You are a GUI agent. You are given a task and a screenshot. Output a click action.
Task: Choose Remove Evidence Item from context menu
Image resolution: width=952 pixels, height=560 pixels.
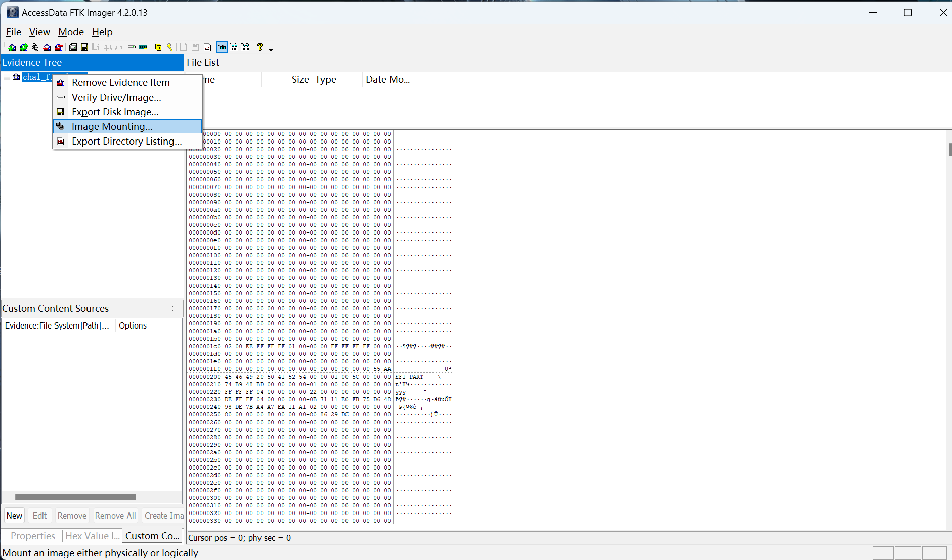(127, 82)
